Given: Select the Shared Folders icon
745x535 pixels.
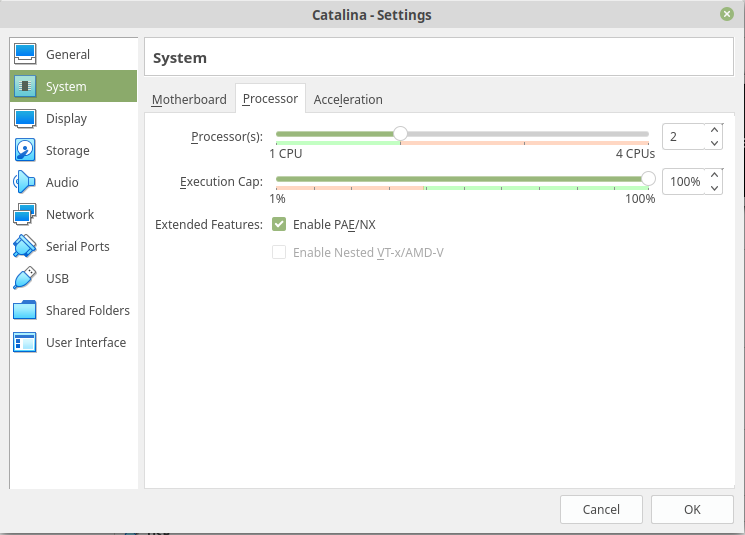Looking at the screenshot, I should click(x=25, y=310).
